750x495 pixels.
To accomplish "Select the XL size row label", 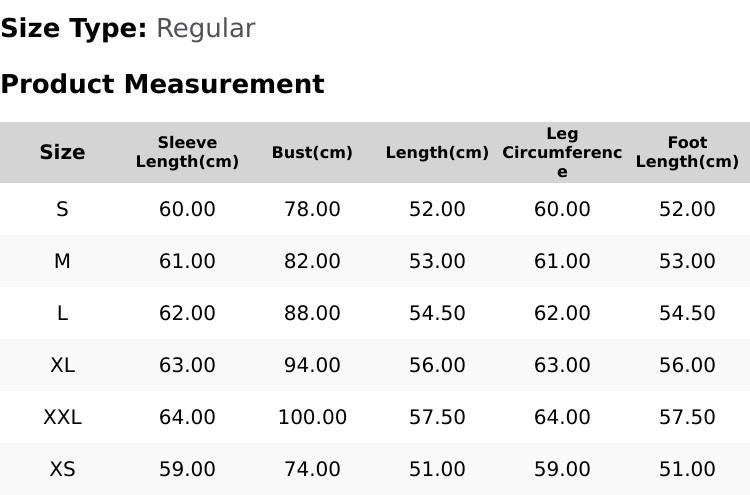I will pos(62,365).
